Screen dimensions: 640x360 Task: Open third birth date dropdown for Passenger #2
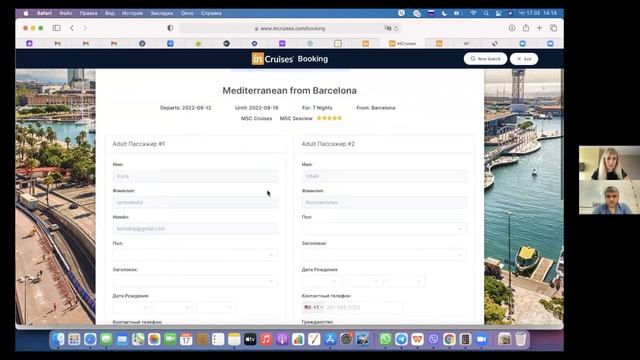coord(405,281)
